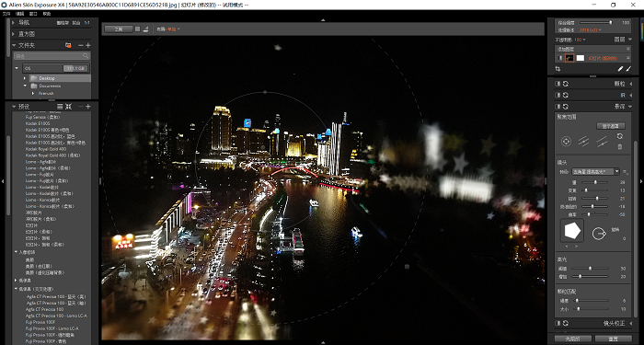Expand the 导航 navigator panel

point(14,23)
